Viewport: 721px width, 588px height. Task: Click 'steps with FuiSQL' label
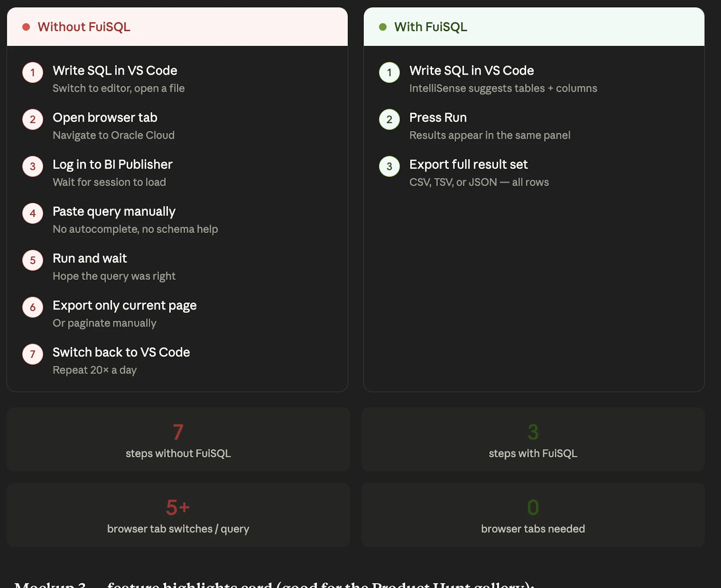click(533, 453)
